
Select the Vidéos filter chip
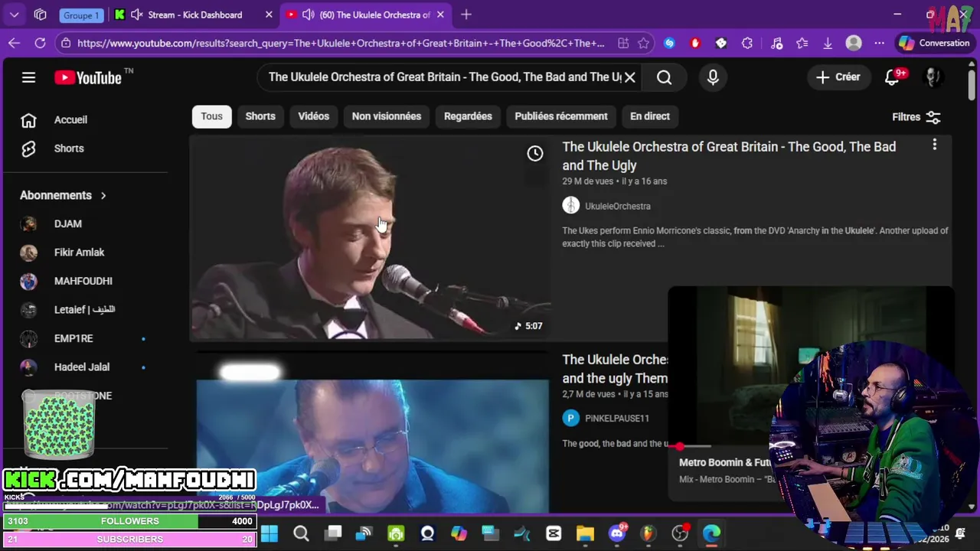click(313, 116)
